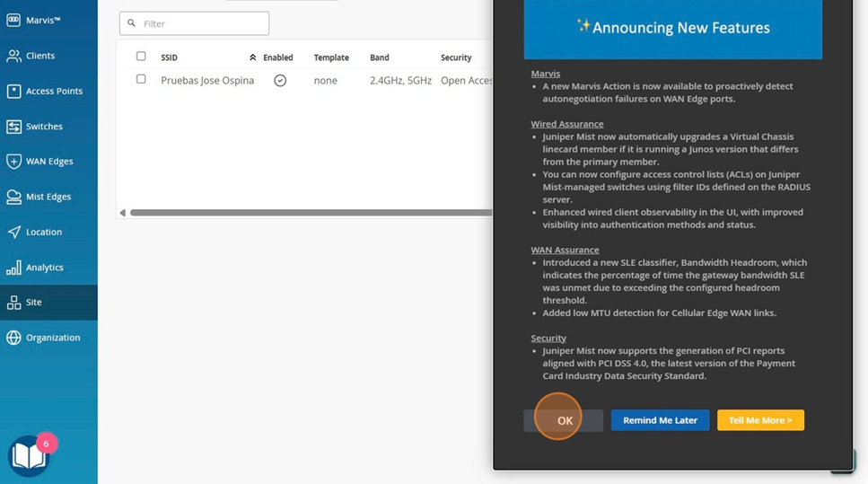The image size is (868, 484).
Task: Open the Organization globe icon
Action: coord(13,338)
